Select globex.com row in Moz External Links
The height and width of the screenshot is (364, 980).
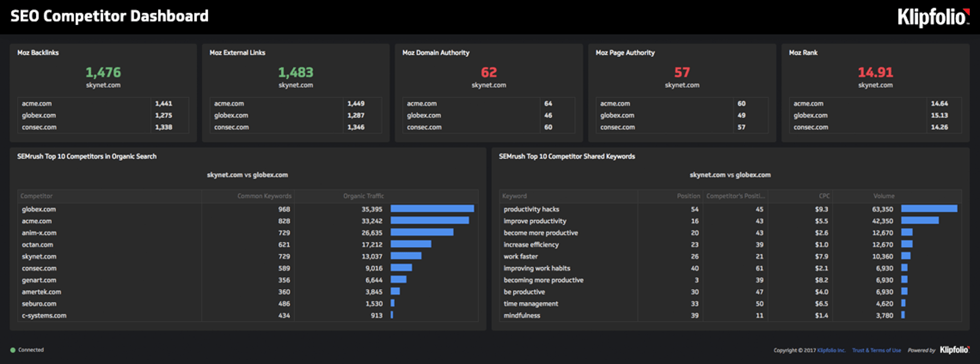[x=296, y=115]
